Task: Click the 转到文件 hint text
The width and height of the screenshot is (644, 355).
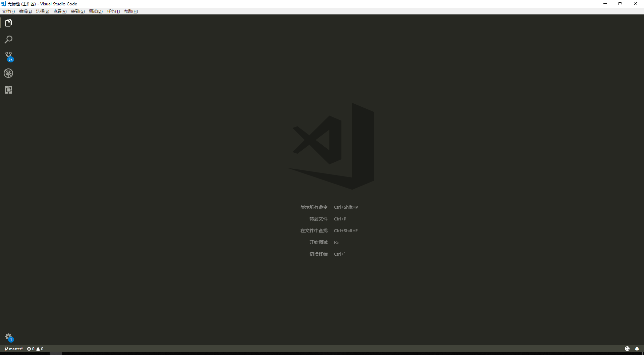Action: pos(318,219)
